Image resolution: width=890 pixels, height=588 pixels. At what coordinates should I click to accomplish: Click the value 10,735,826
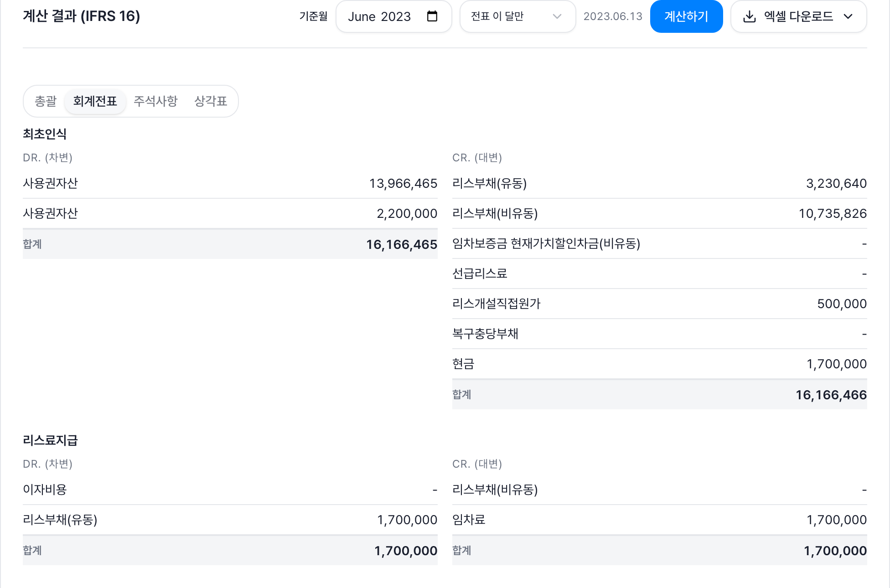pyautogui.click(x=833, y=213)
